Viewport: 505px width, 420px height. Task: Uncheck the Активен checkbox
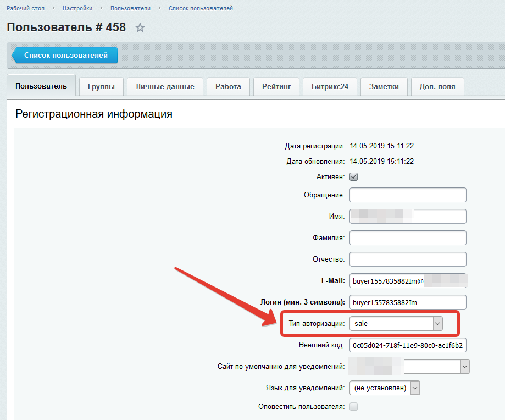pyautogui.click(x=354, y=177)
